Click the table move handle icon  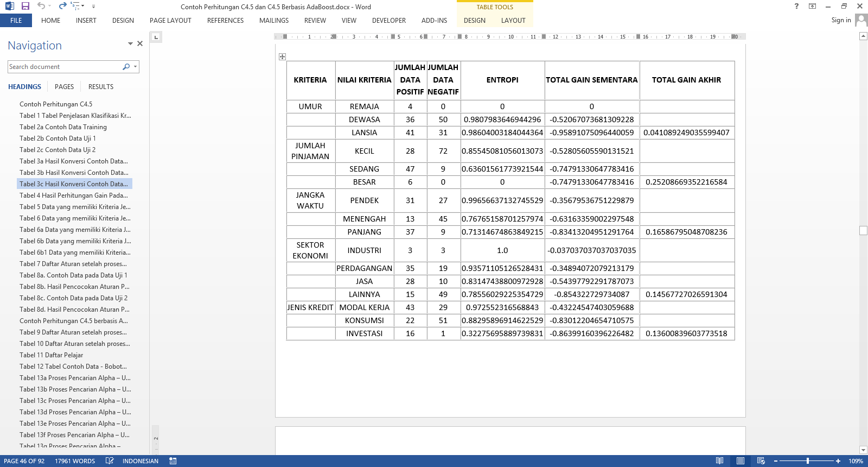point(282,56)
